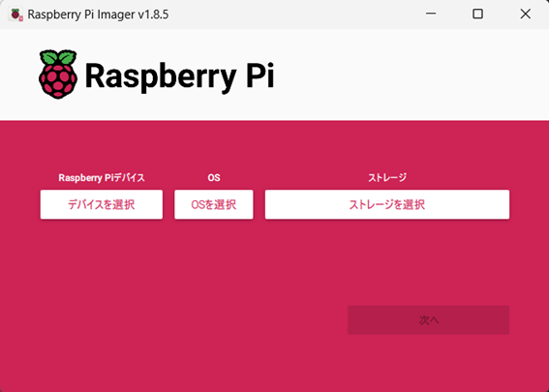Maximize the Raspberry Pi Imager window
This screenshot has width=549, height=392.
click(x=477, y=14)
